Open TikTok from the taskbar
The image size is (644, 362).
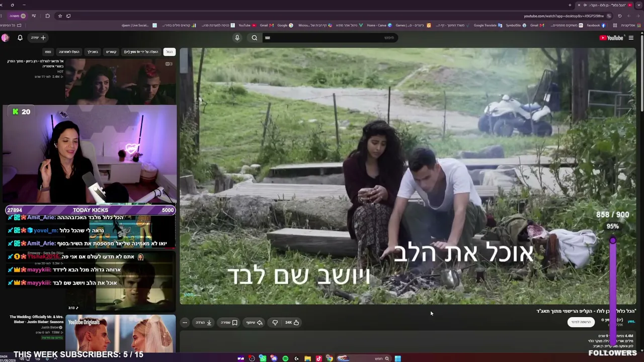[x=318, y=358]
